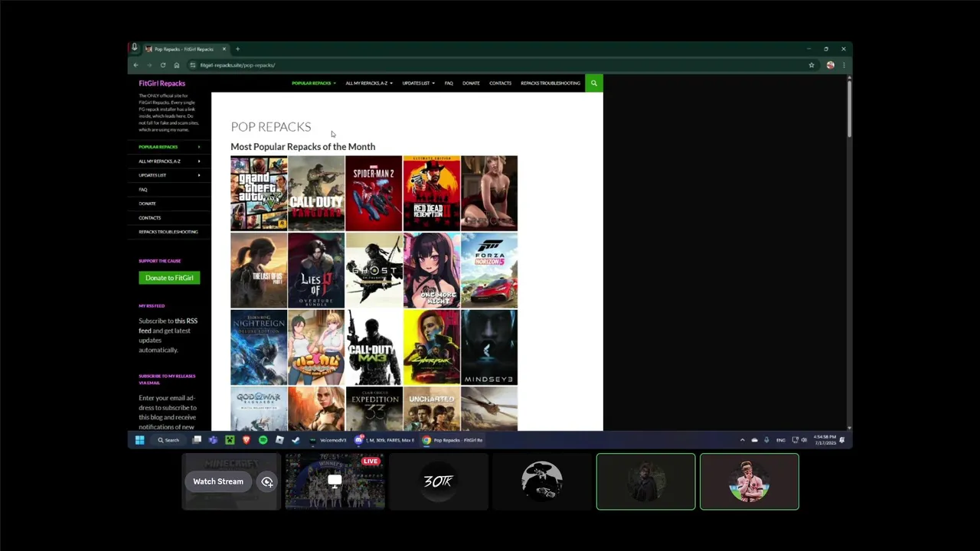Viewport: 980px width, 551px height.
Task: Click the FitGirl Repacks site title
Action: tap(162, 83)
